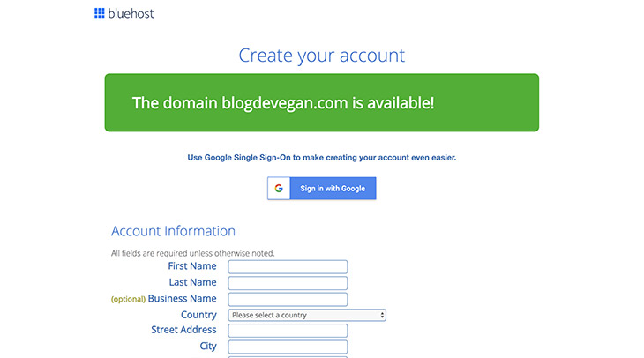The image size is (644, 358).
Task: Click the 'City' label
Action: coord(208,346)
